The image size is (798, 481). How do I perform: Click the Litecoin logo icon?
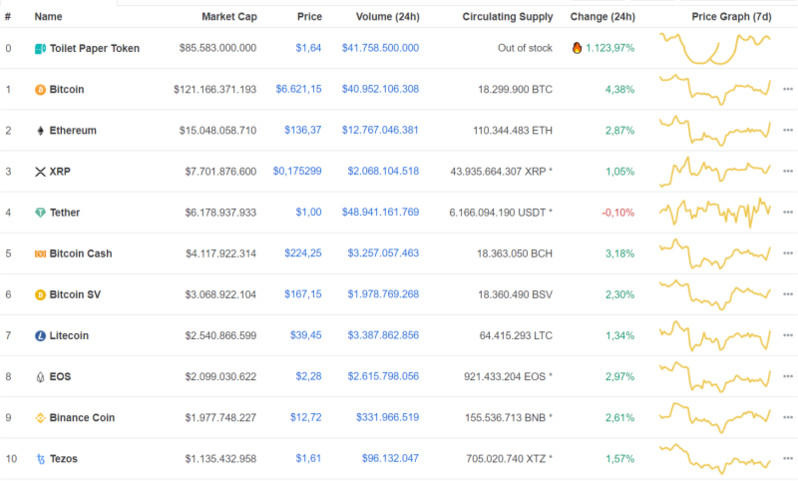click(40, 335)
